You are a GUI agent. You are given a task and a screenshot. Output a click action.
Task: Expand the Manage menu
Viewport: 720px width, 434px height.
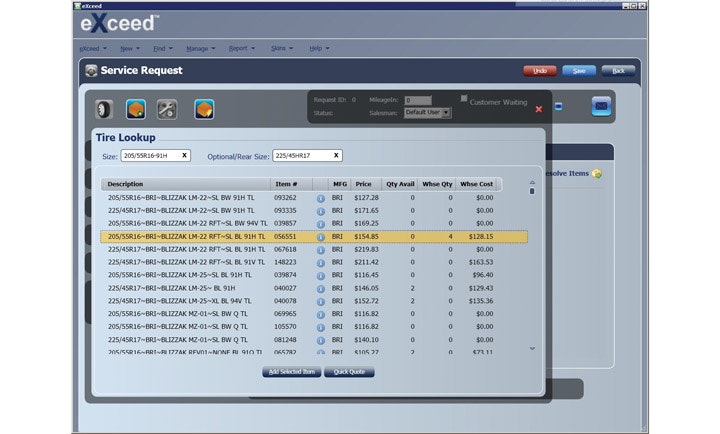pyautogui.click(x=201, y=48)
